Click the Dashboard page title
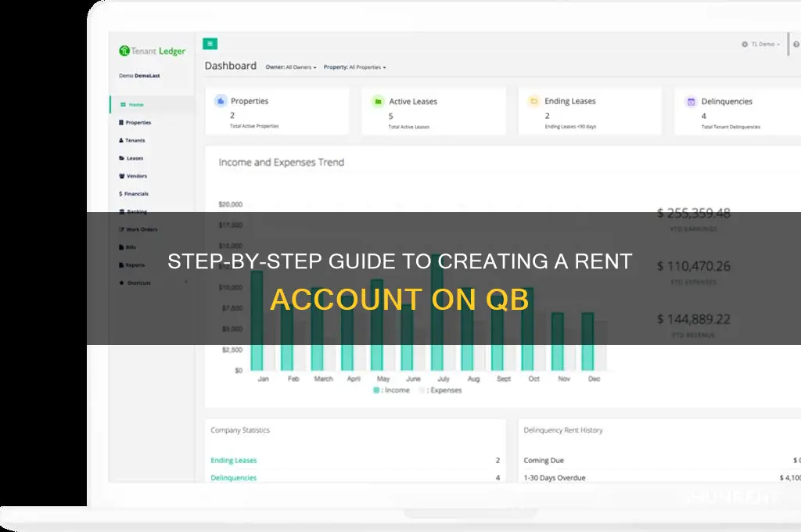The height and width of the screenshot is (532, 801). click(231, 66)
